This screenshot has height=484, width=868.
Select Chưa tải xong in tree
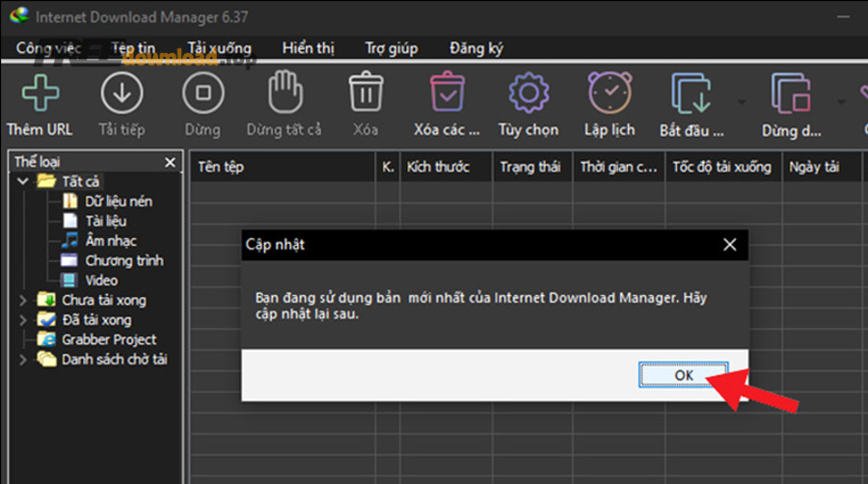pos(104,301)
